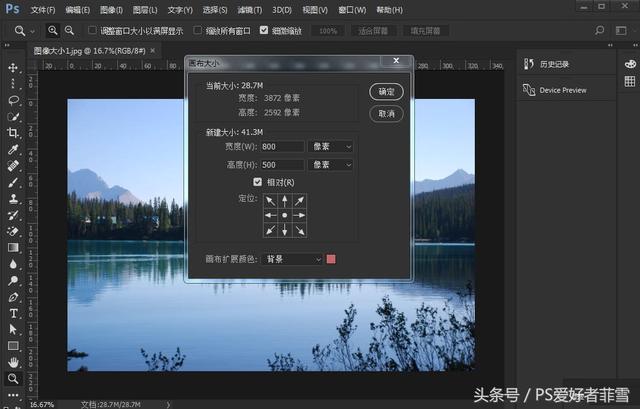
Task: Set anchor to middle-left arrow
Action: pos(270,215)
